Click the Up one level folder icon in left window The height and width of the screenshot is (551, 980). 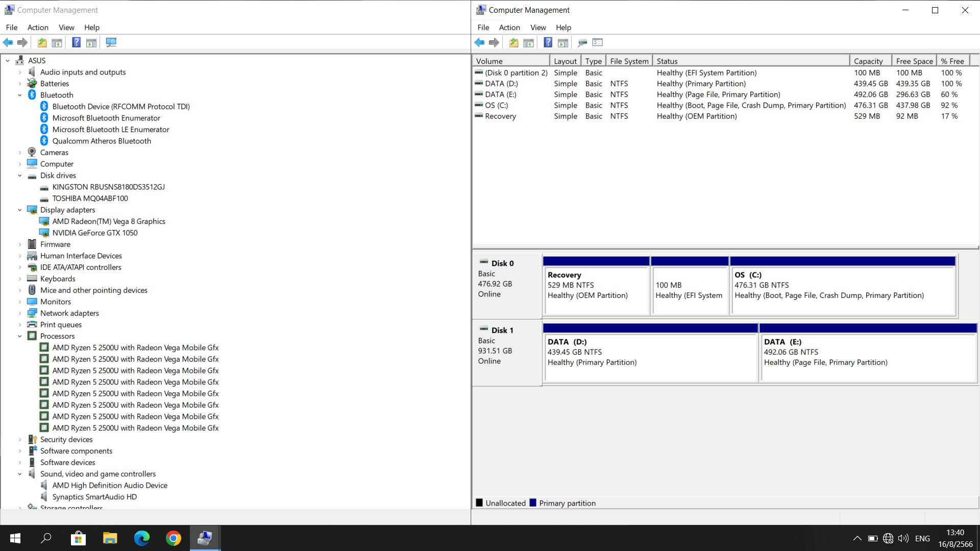[42, 42]
